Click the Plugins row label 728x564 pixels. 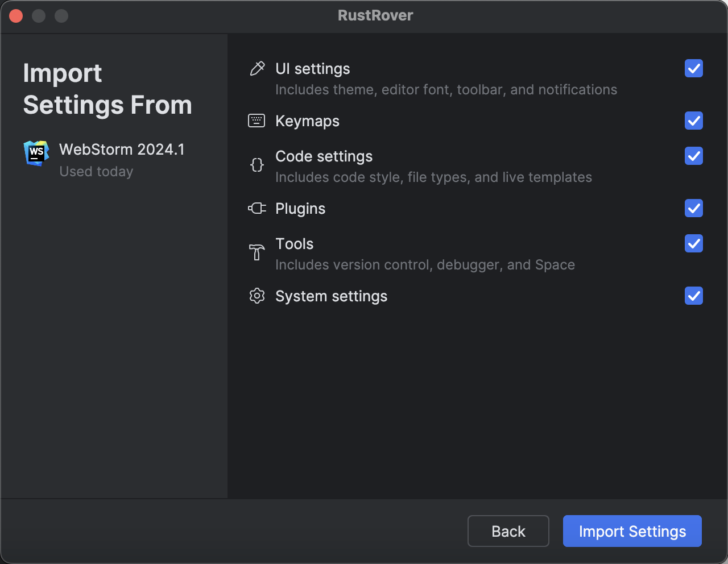[x=300, y=208]
